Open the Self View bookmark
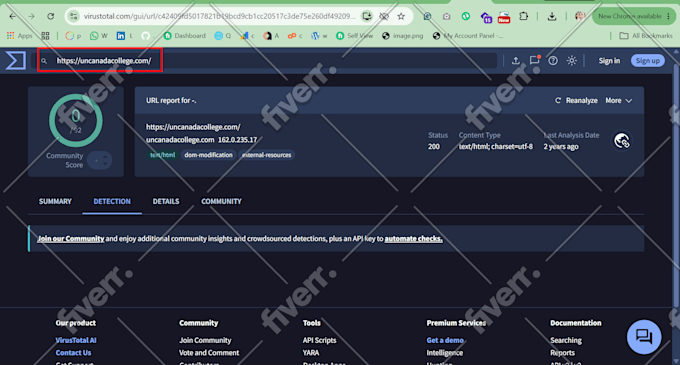Screen dimensions: 680x365 (355, 36)
